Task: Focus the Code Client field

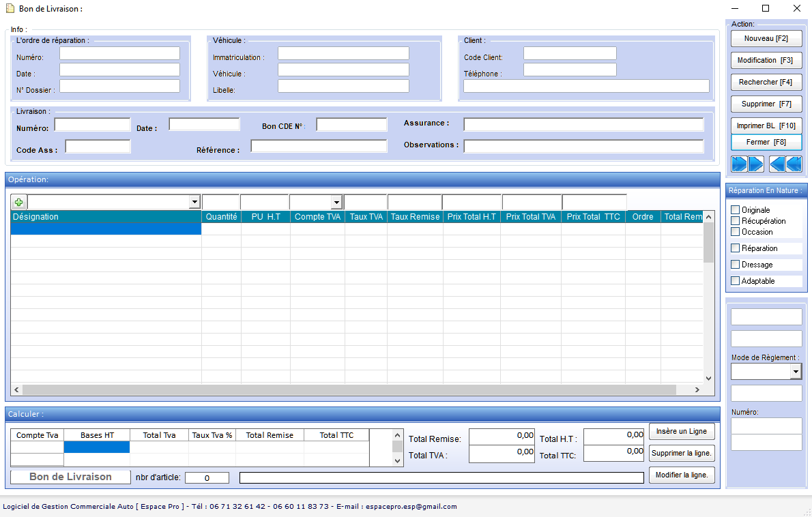Action: tap(570, 53)
